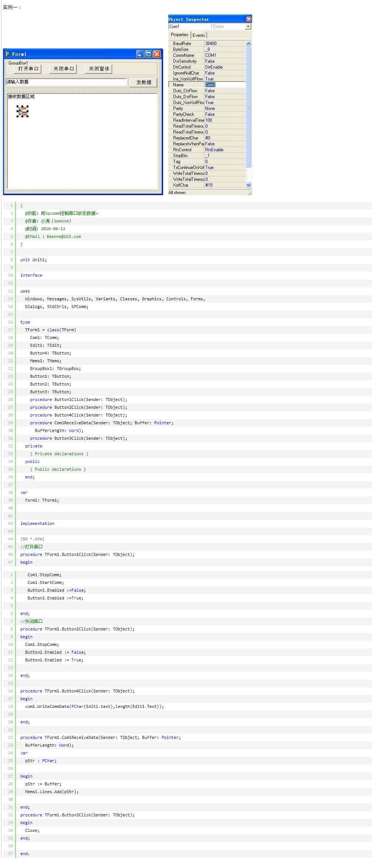Minimize the Form1 window
The image size is (372, 868).
pyautogui.click(x=140, y=54)
